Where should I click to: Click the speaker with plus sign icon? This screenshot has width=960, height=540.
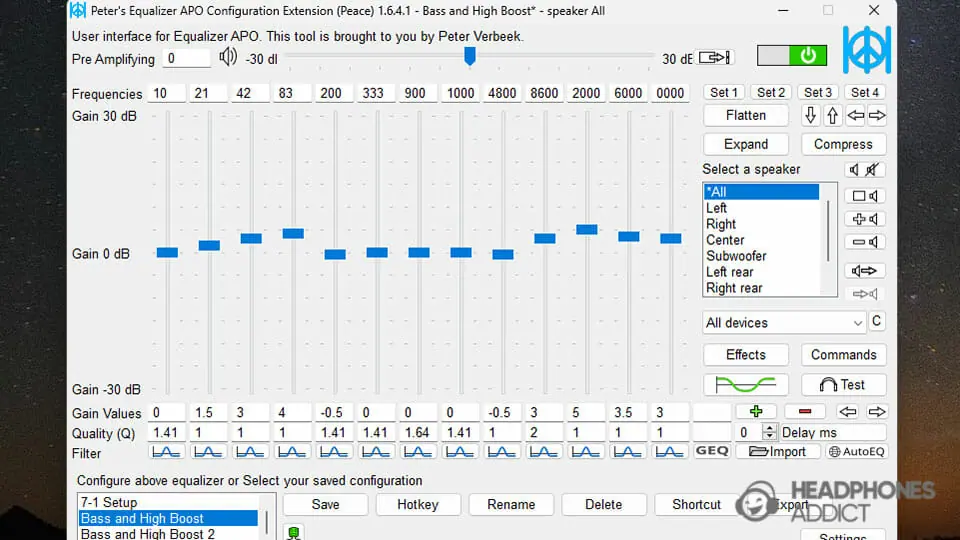pos(865,219)
